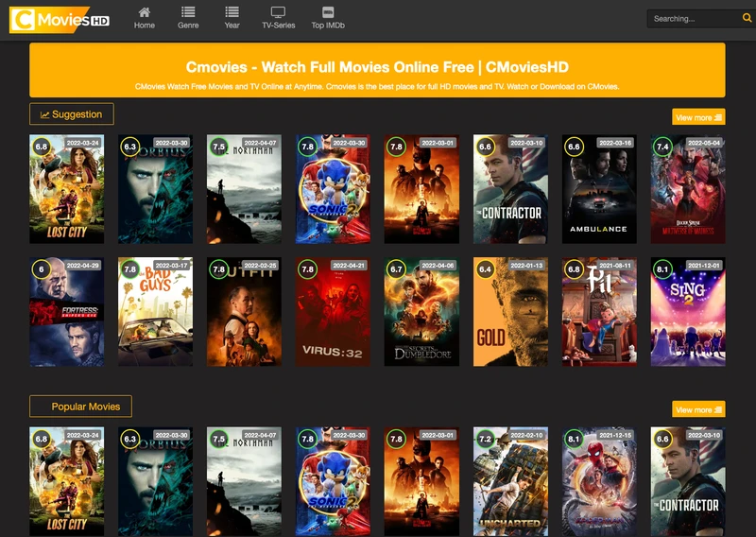
Task: Select the Suggestion tab button
Action: [72, 113]
